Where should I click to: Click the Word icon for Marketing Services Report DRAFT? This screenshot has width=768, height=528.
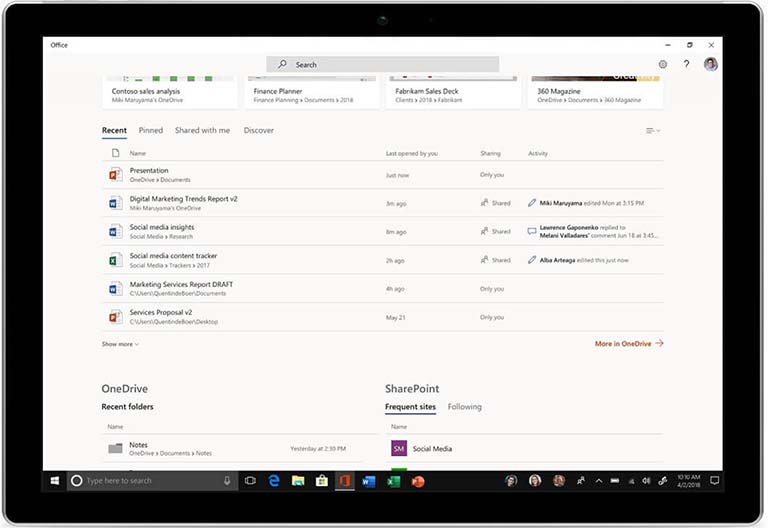115,288
